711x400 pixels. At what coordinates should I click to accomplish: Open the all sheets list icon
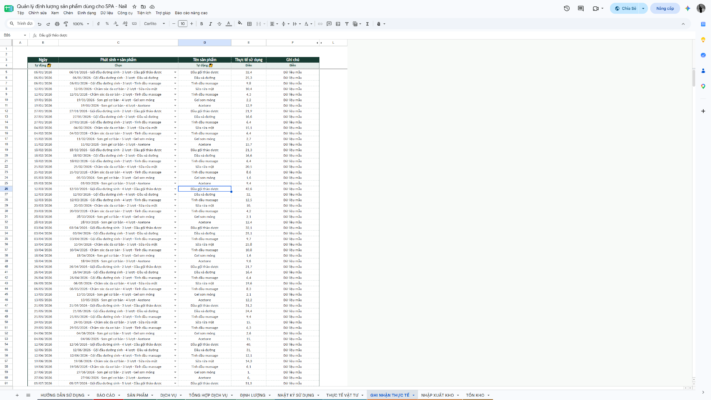[28, 395]
